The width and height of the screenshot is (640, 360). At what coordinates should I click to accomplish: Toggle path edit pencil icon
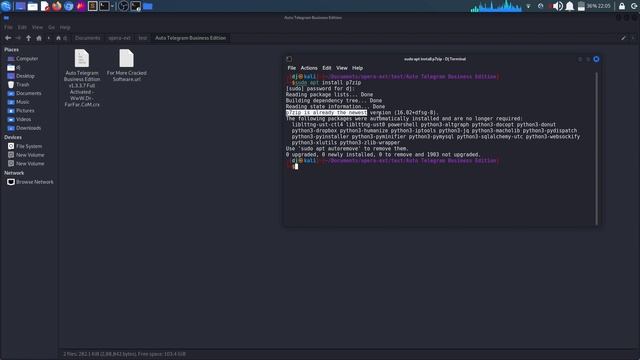point(623,38)
